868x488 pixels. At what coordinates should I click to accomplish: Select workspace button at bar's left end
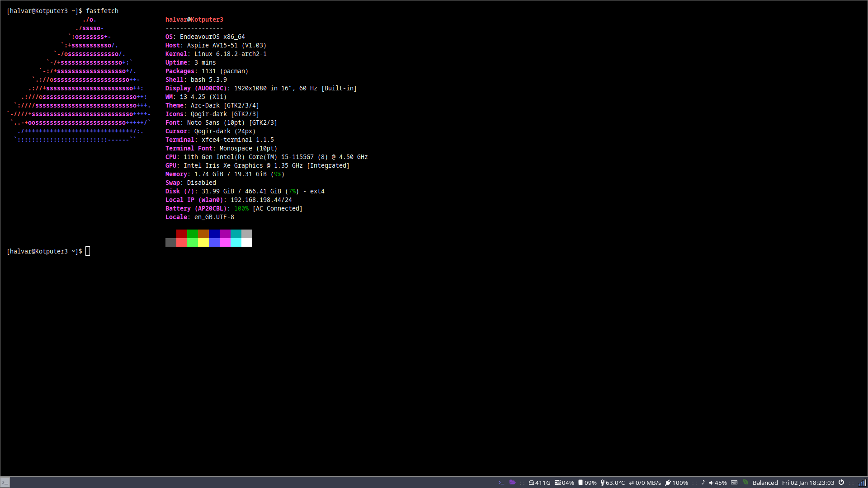point(5,483)
